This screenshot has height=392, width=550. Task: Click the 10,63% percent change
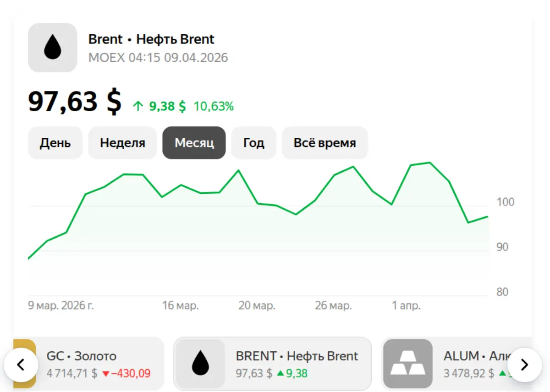tap(214, 107)
